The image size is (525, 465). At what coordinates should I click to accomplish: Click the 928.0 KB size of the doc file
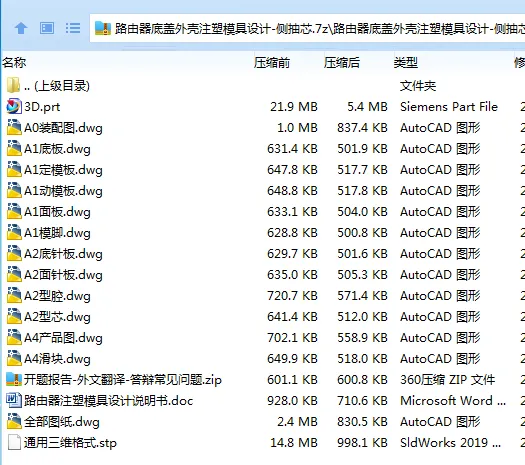[x=292, y=401]
